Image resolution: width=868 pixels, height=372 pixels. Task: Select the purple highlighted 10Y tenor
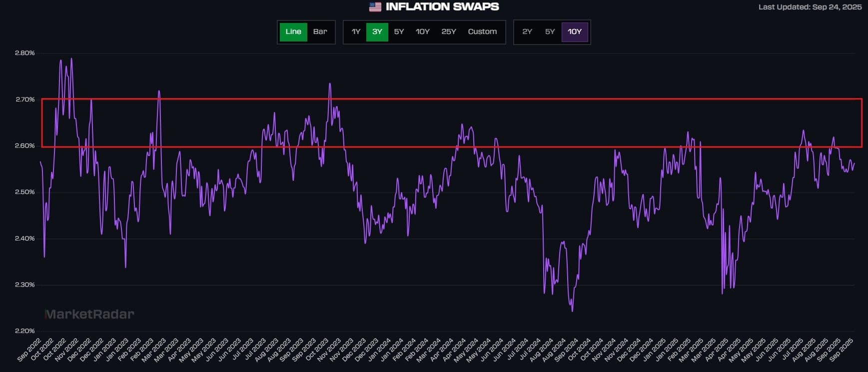tap(575, 31)
